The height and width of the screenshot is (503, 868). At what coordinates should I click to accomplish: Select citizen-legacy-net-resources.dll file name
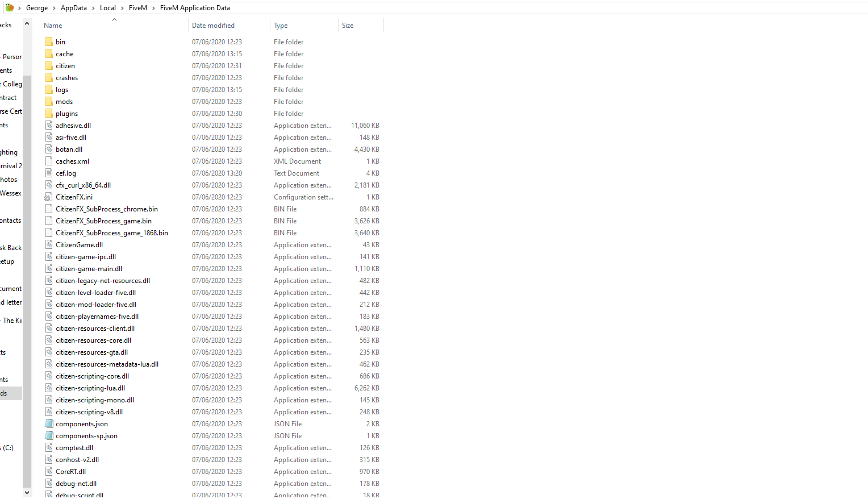[103, 280]
